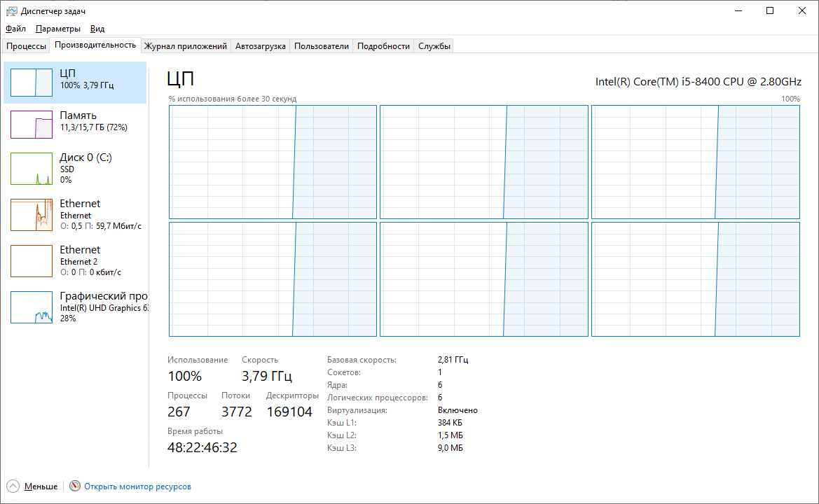The image size is (819, 504).
Task: Click the Task Manager title bar icon
Action: 12,11
